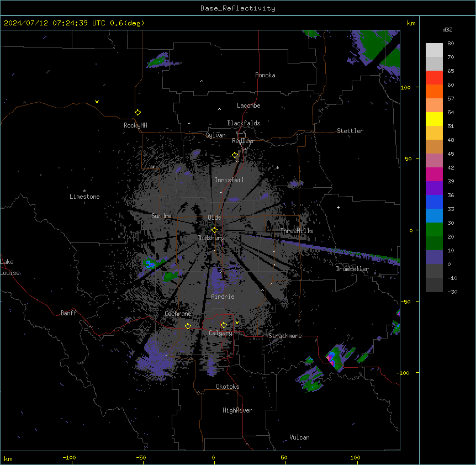Image resolution: width=476 pixels, height=465 pixels.
Task: Select the Cochrane city label
Action: (178, 314)
